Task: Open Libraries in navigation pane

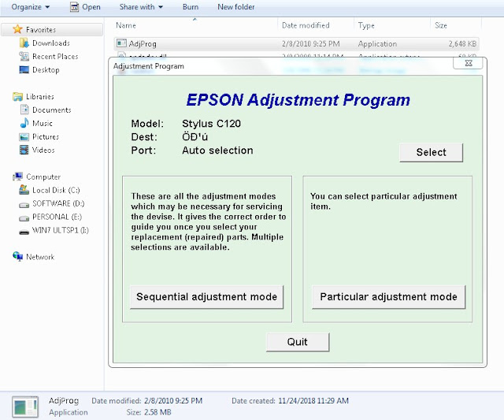Action: tap(40, 96)
